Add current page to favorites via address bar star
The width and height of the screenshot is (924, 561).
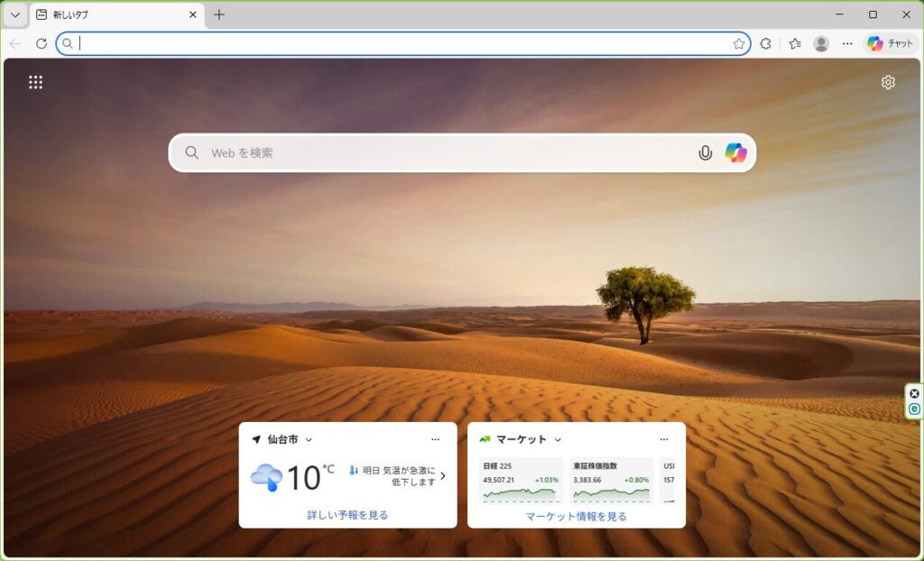(x=740, y=43)
